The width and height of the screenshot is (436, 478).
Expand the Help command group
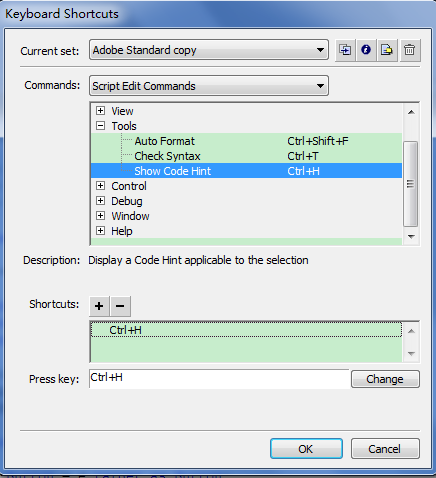[100, 230]
